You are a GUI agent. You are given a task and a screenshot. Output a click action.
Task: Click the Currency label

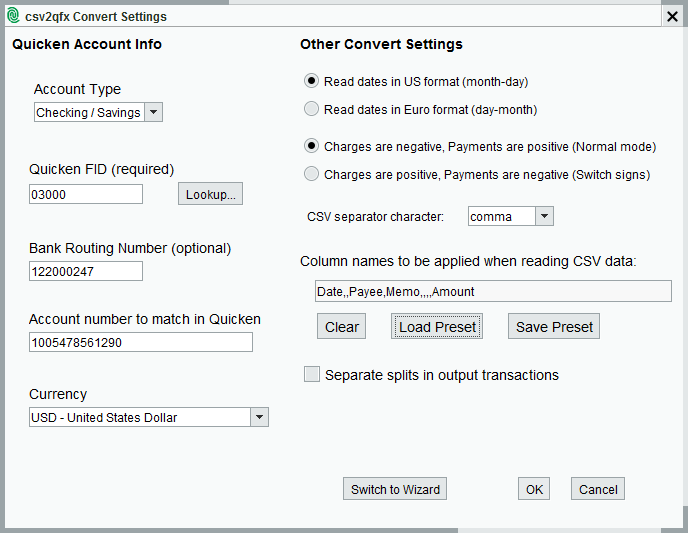coord(58,394)
